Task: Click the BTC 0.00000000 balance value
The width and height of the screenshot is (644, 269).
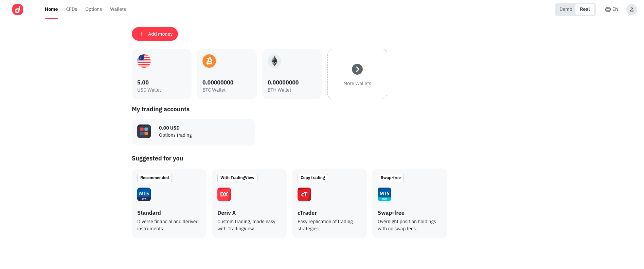Action: tap(218, 82)
